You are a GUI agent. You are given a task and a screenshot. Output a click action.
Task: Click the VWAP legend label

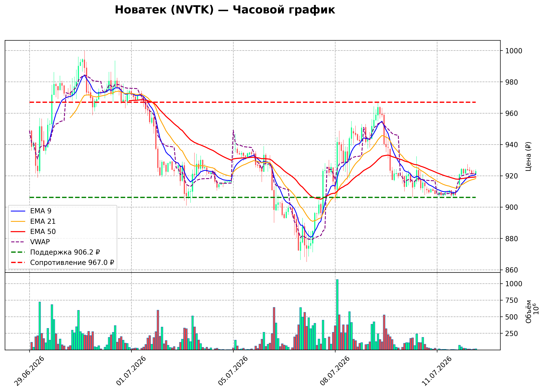pyautogui.click(x=40, y=242)
